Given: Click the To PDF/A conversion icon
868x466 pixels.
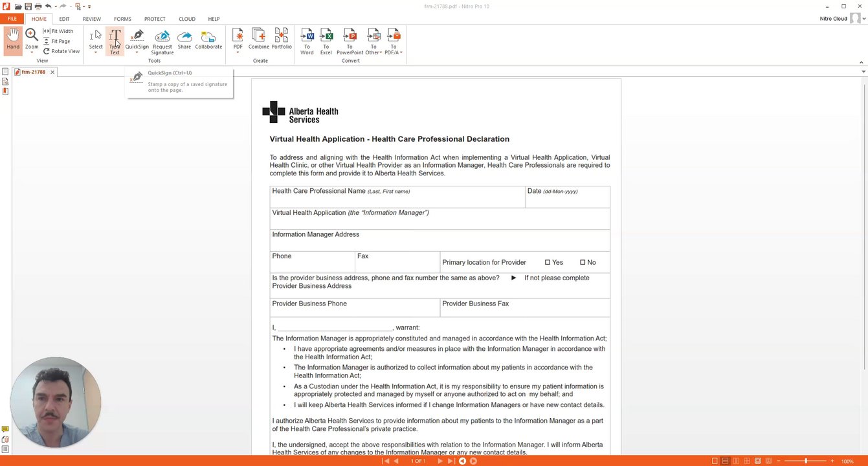Looking at the screenshot, I should pos(394,36).
